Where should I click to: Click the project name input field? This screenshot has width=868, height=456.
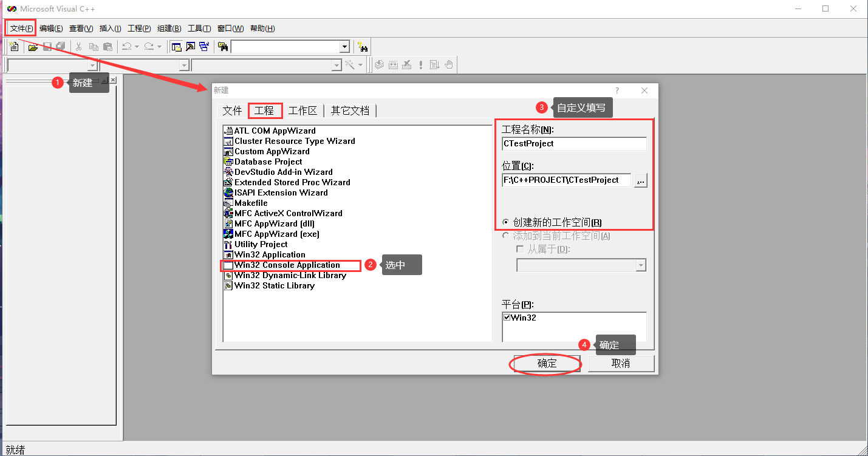[574, 144]
